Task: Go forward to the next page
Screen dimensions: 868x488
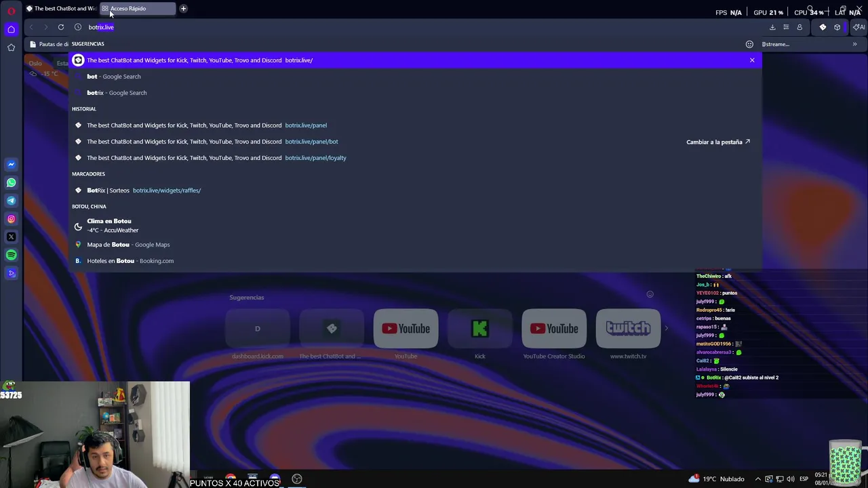Action: 45,27
